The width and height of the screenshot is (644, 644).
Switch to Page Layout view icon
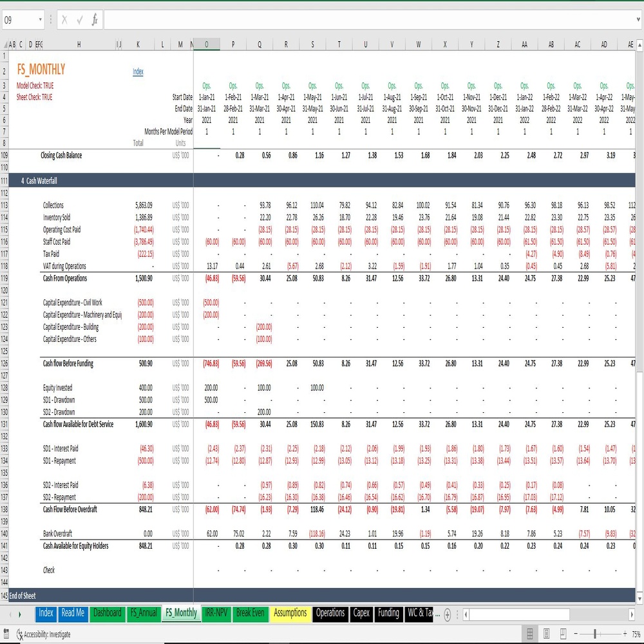pos(547,634)
